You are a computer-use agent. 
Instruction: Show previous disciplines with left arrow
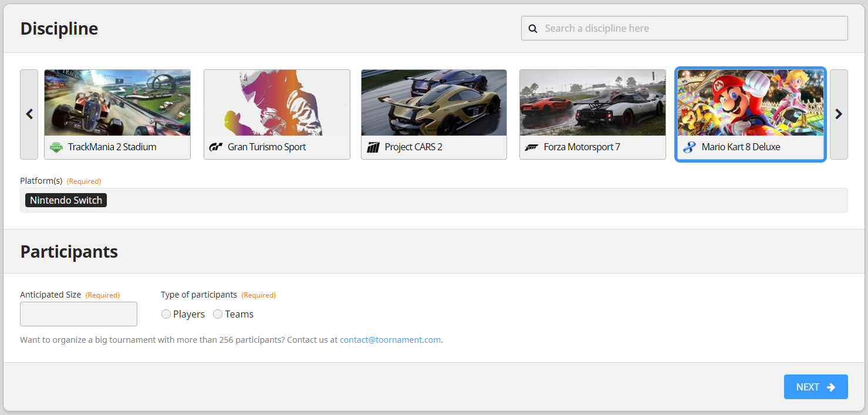click(29, 114)
